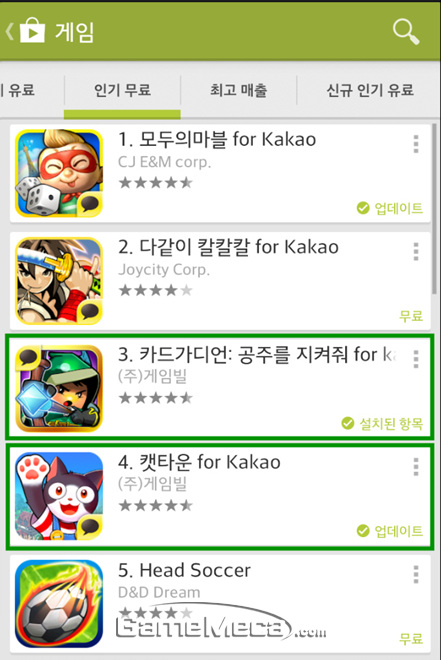
Task: Open the 캣타운 cat app icon
Action: 58,496
